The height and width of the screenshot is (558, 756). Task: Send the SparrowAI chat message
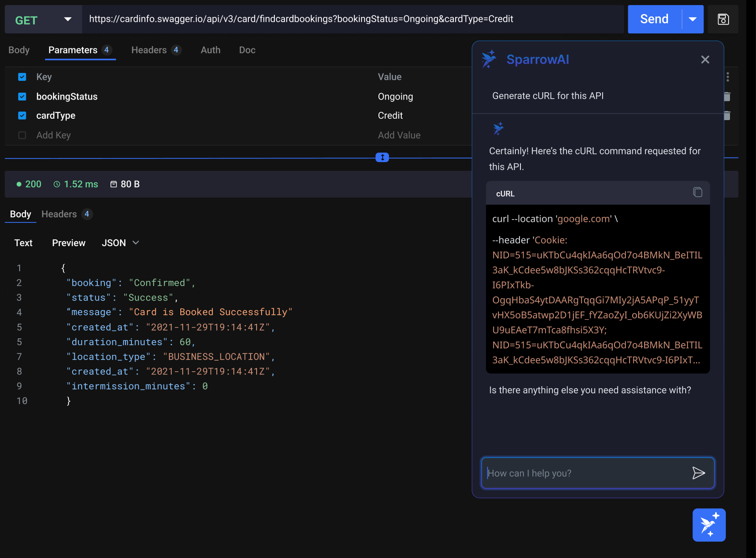tap(698, 473)
